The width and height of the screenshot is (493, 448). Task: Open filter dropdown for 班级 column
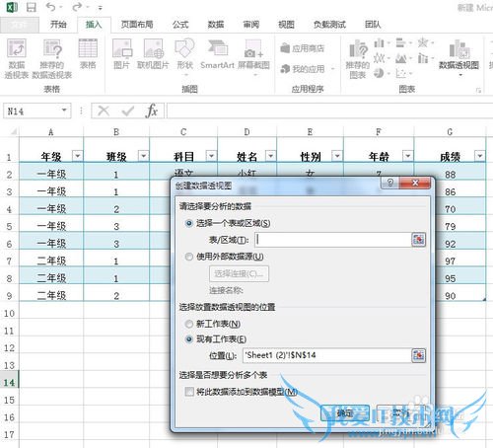pos(144,156)
